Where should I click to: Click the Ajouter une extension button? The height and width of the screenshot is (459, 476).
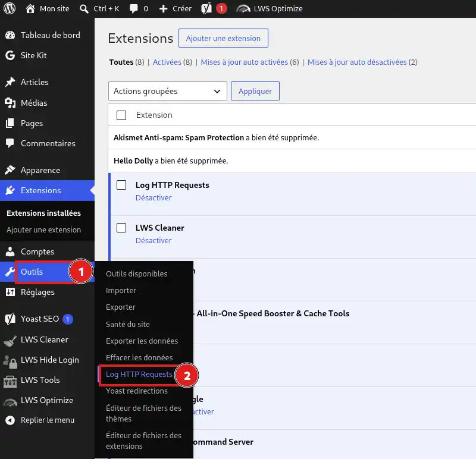click(x=223, y=38)
